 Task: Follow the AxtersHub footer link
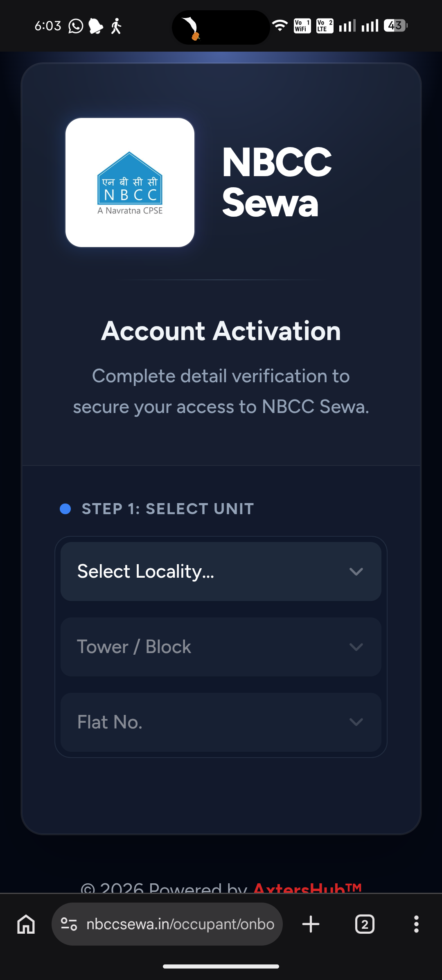[x=307, y=887]
